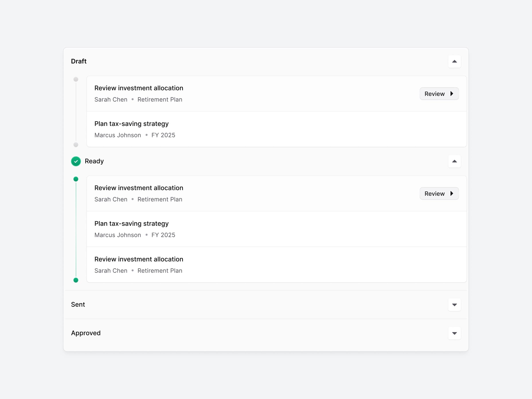Viewport: 532px width, 399px height.
Task: Open the last Review investment allocation item in Ready
Action: (277, 264)
